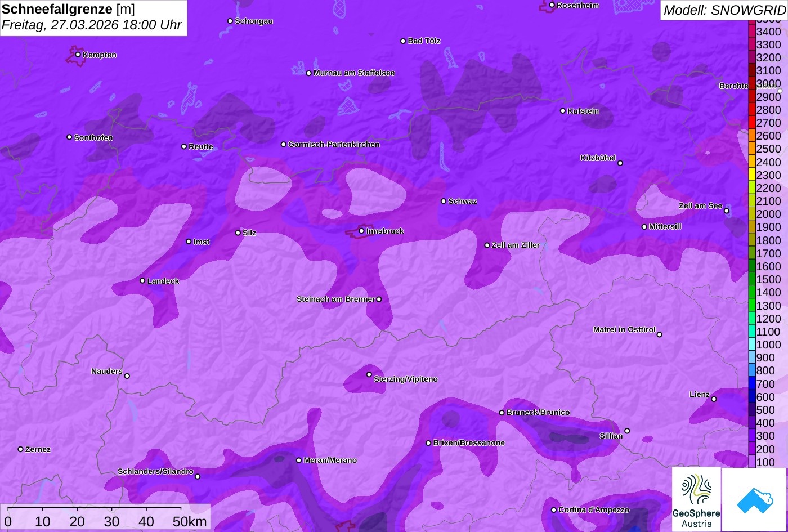This screenshot has height=532, width=788.
Task: Click the 100 m legend color swatch
Action: (751, 462)
